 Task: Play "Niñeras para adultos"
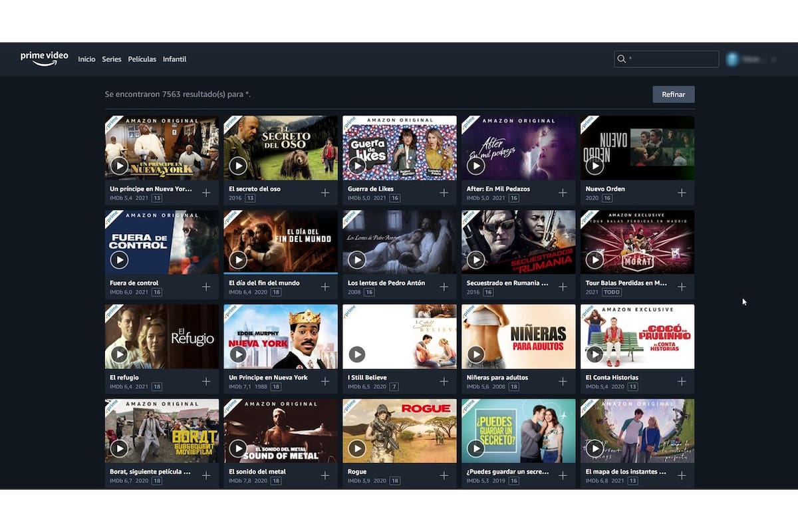pyautogui.click(x=475, y=354)
